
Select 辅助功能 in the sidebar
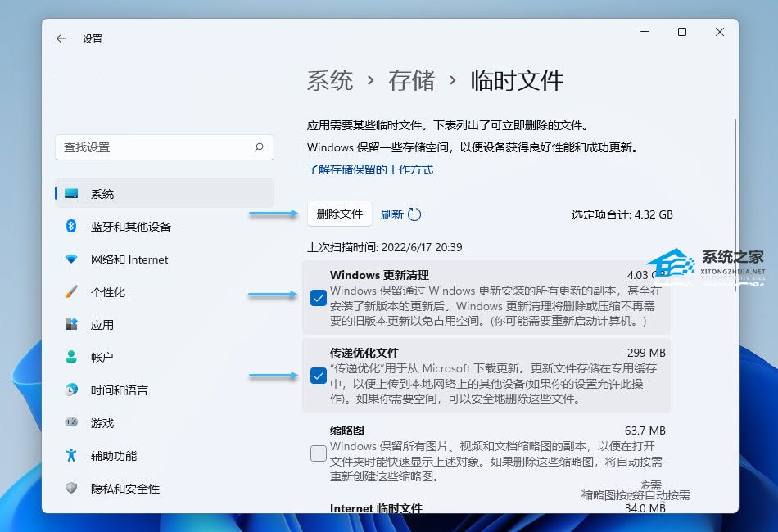tap(114, 456)
